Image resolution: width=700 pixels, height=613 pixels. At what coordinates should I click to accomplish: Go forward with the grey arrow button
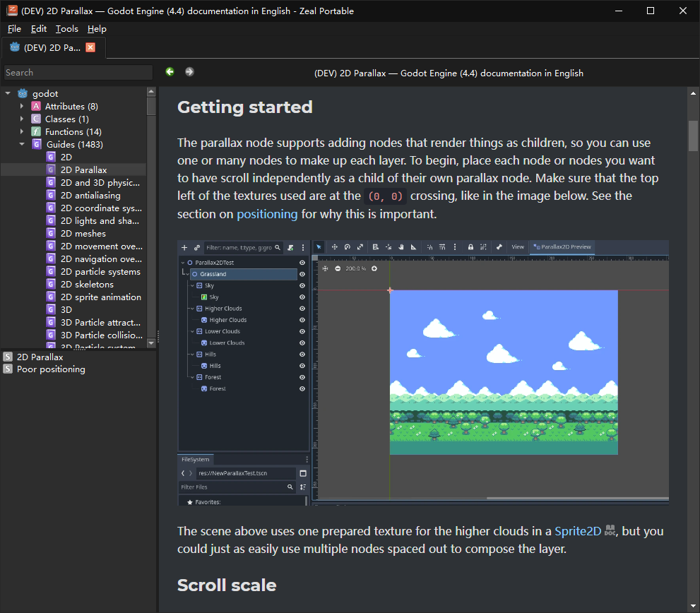coord(189,72)
